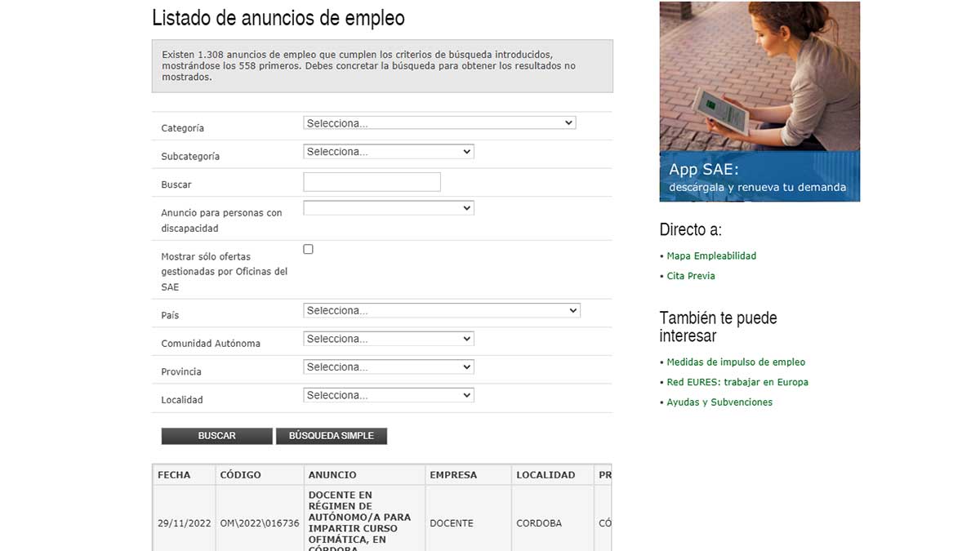Open the Comunidad Autónoma dropdown
The height and width of the screenshot is (551, 980).
[x=388, y=338]
